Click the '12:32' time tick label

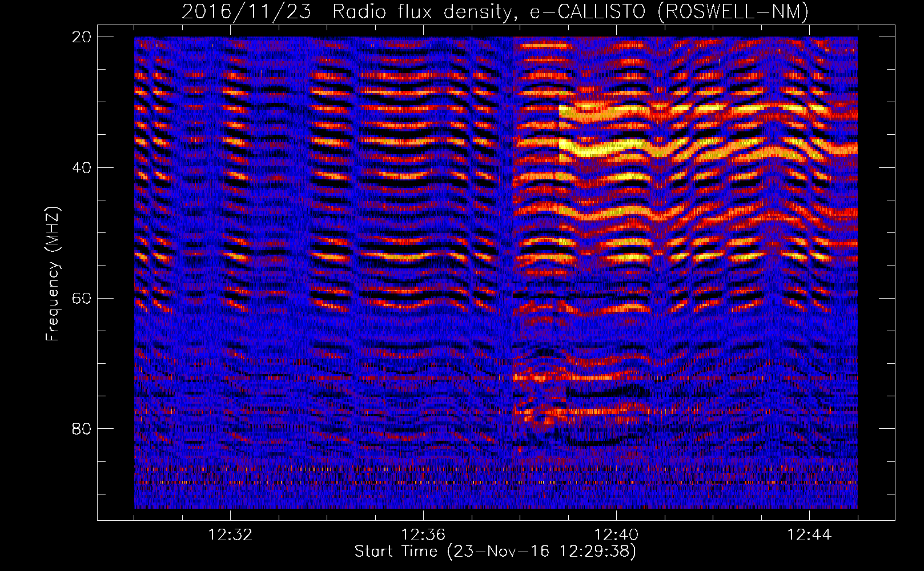230,535
